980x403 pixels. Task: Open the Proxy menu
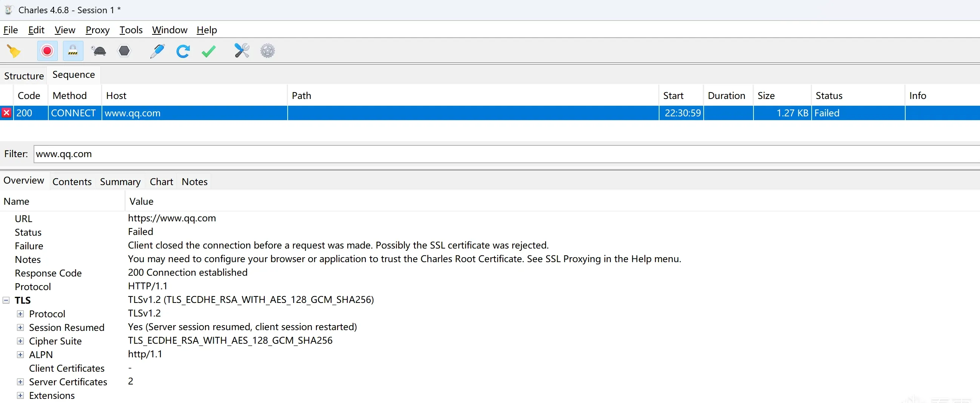tap(97, 30)
